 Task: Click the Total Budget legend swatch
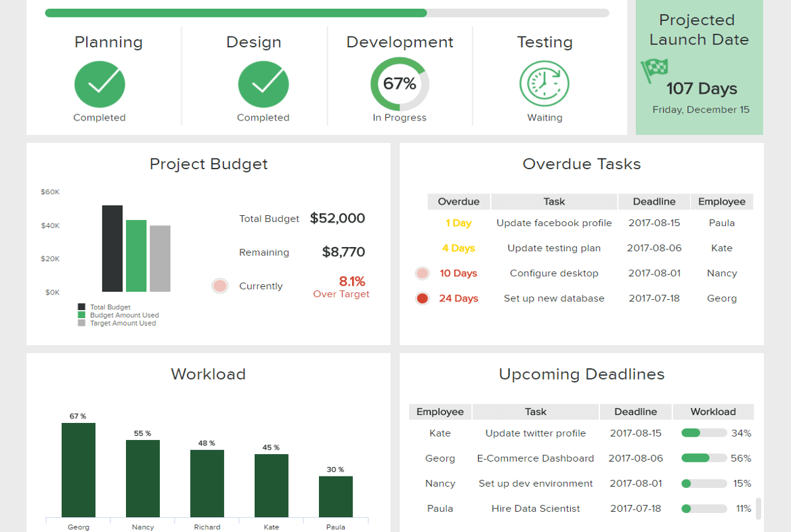(82, 307)
